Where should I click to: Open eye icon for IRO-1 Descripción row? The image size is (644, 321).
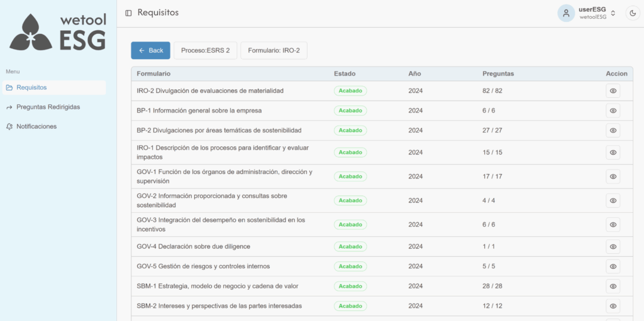pyautogui.click(x=613, y=153)
